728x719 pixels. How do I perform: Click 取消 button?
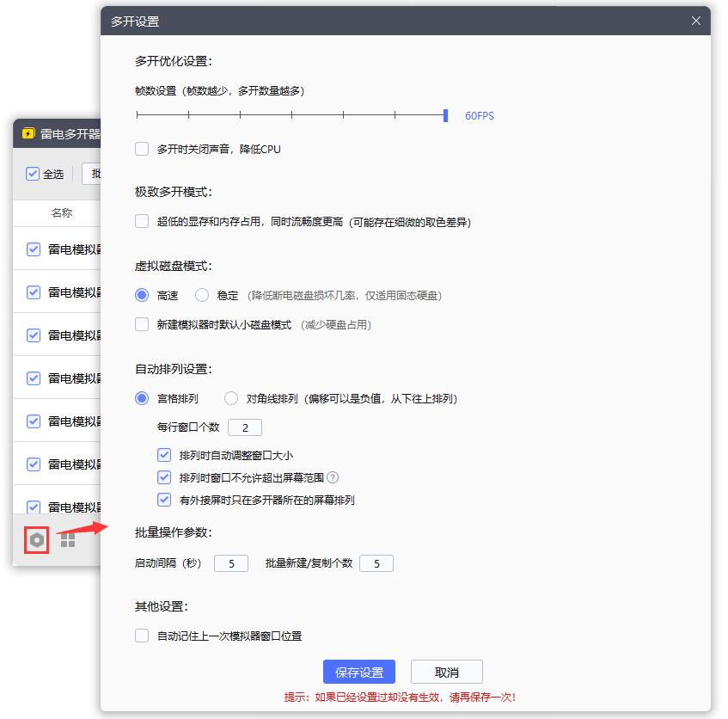447,672
